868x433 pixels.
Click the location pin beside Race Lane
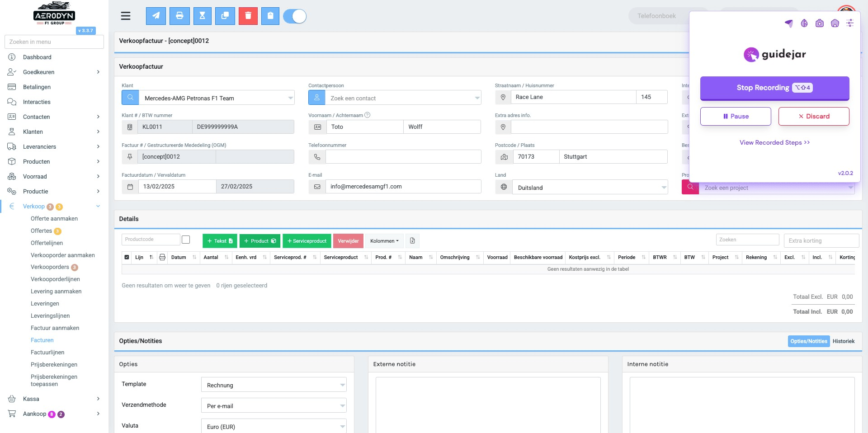503,97
